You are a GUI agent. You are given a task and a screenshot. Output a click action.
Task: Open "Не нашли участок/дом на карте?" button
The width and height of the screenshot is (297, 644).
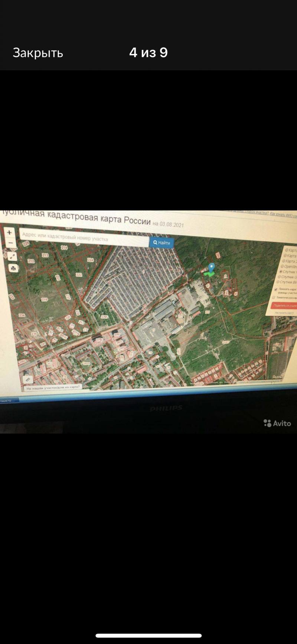(53, 387)
